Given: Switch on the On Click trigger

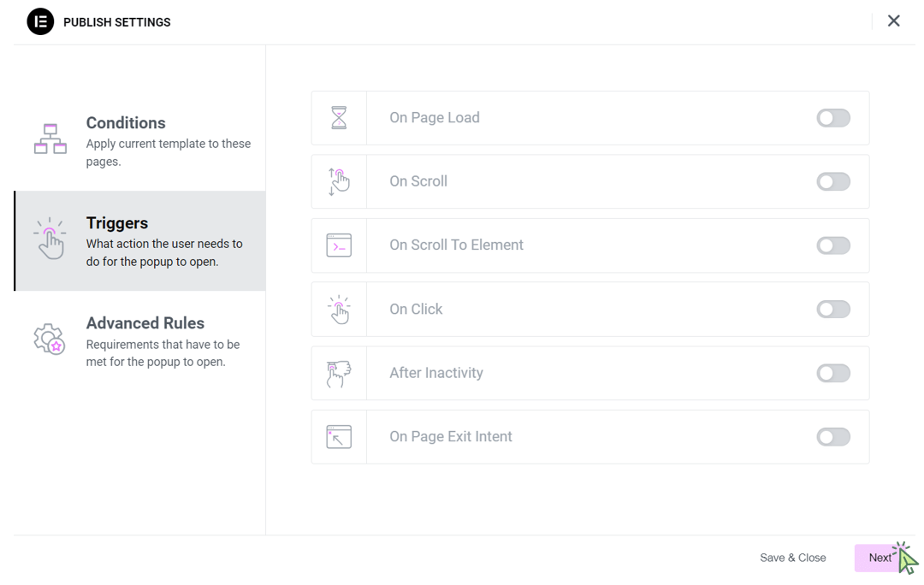Looking at the screenshot, I should (x=833, y=310).
